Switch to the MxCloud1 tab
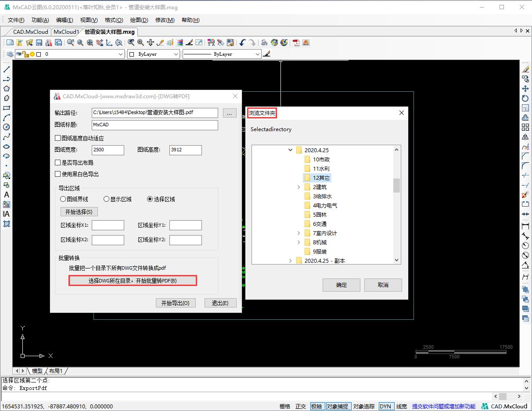Viewport: 532px width, 411px height. [66, 32]
